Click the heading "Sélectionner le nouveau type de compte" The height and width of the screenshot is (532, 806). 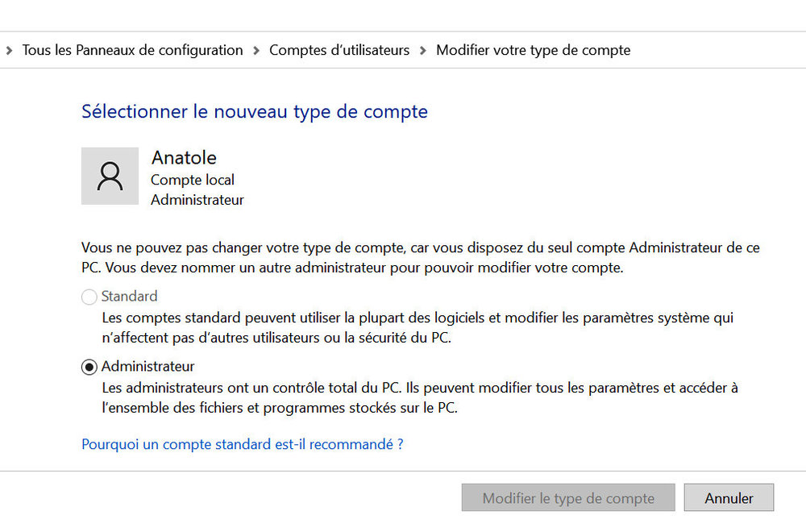coord(255,111)
